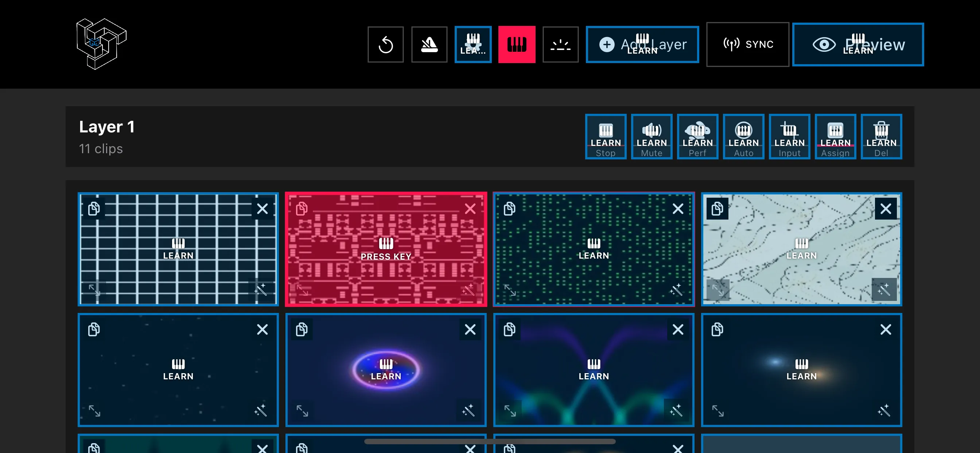
Task: Open effects wand on starfield clip
Action: point(260,411)
